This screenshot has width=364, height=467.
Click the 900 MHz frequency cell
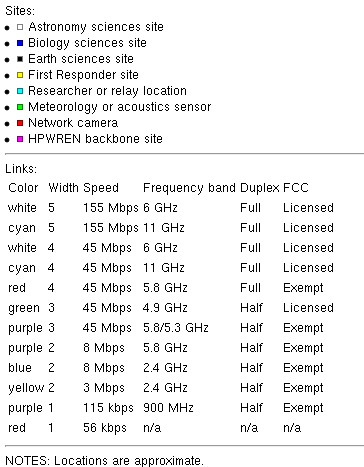[168, 408]
